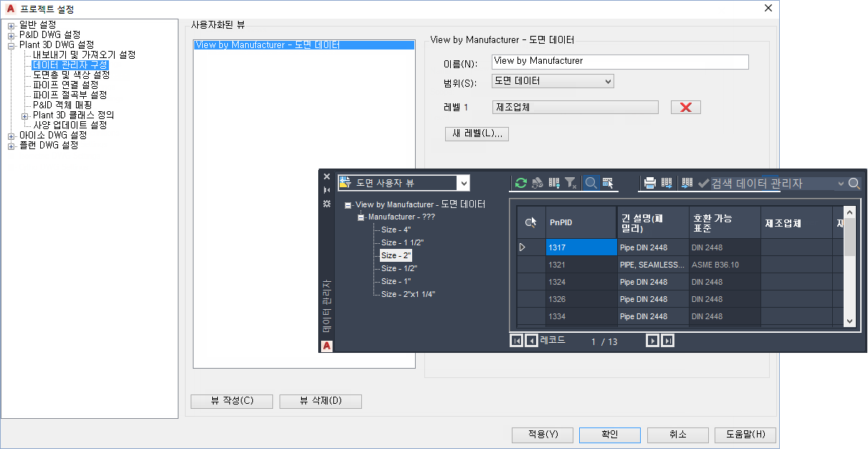This screenshot has width=868, height=449.
Task: Click the 도움말(H) help button
Action: pos(745,435)
